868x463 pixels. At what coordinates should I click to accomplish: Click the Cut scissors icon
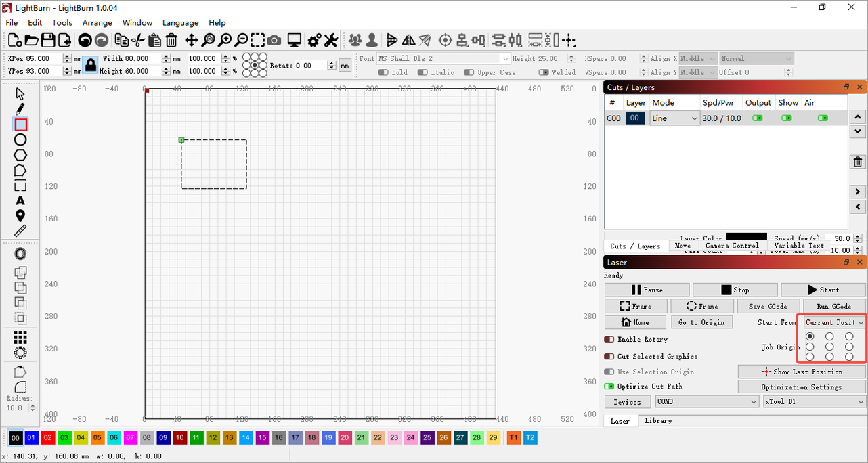click(x=138, y=41)
